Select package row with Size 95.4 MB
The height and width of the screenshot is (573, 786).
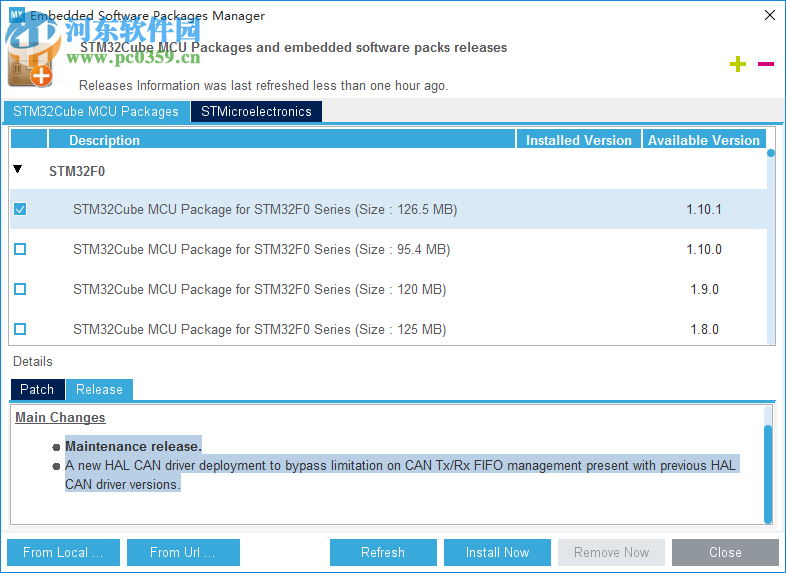coord(388,249)
